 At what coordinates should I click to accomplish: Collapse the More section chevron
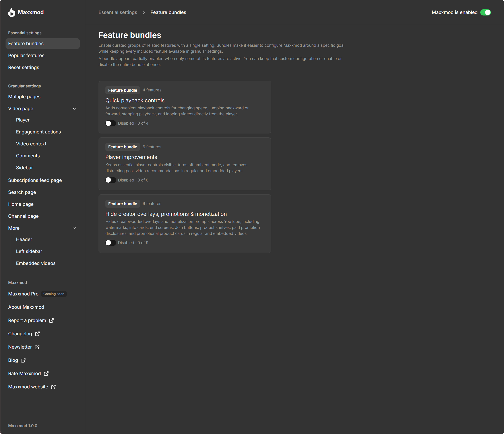pyautogui.click(x=74, y=228)
